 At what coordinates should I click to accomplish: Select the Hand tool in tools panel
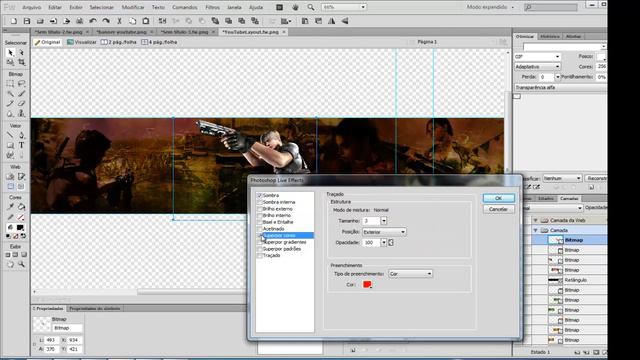click(10, 264)
